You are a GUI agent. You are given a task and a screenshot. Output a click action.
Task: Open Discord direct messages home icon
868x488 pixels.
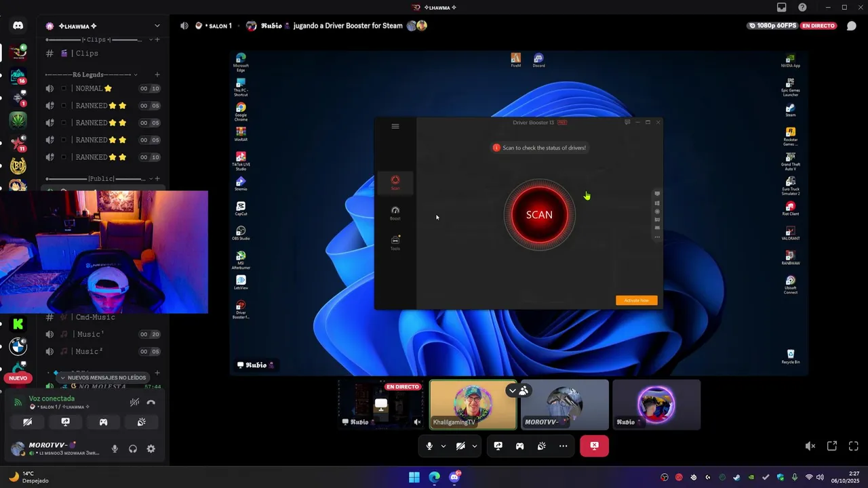[18, 26]
